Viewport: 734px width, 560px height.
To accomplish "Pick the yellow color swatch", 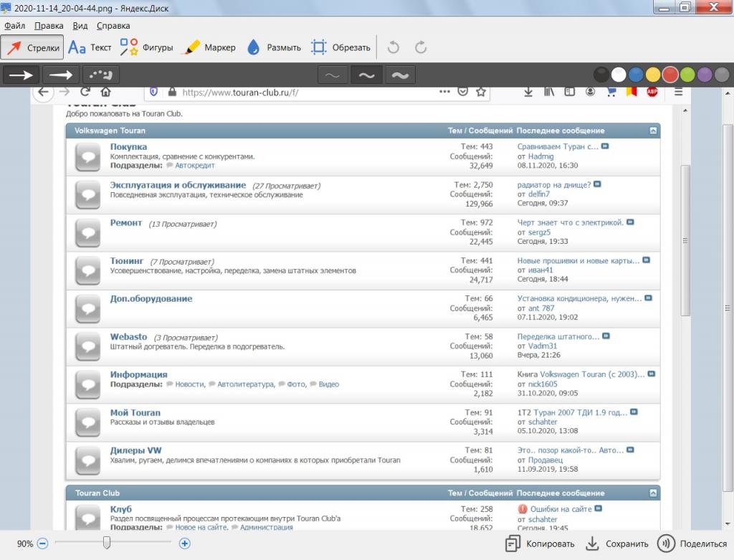I will (653, 75).
